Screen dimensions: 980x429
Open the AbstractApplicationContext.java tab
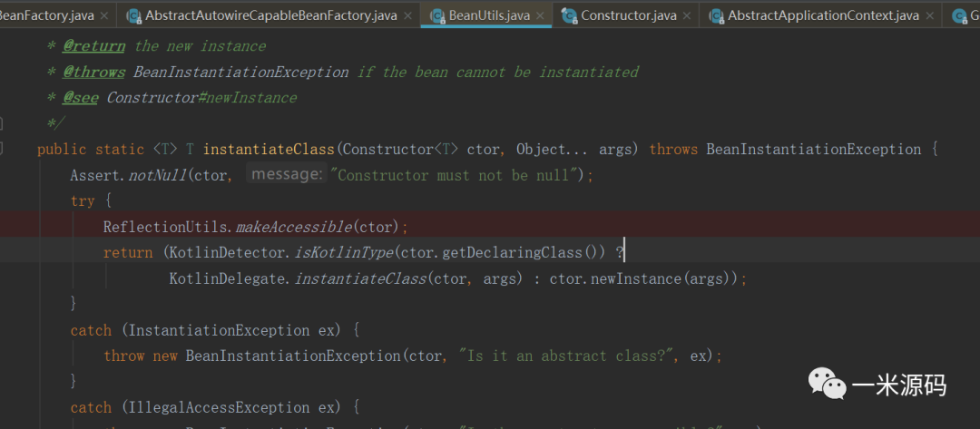[x=822, y=15]
